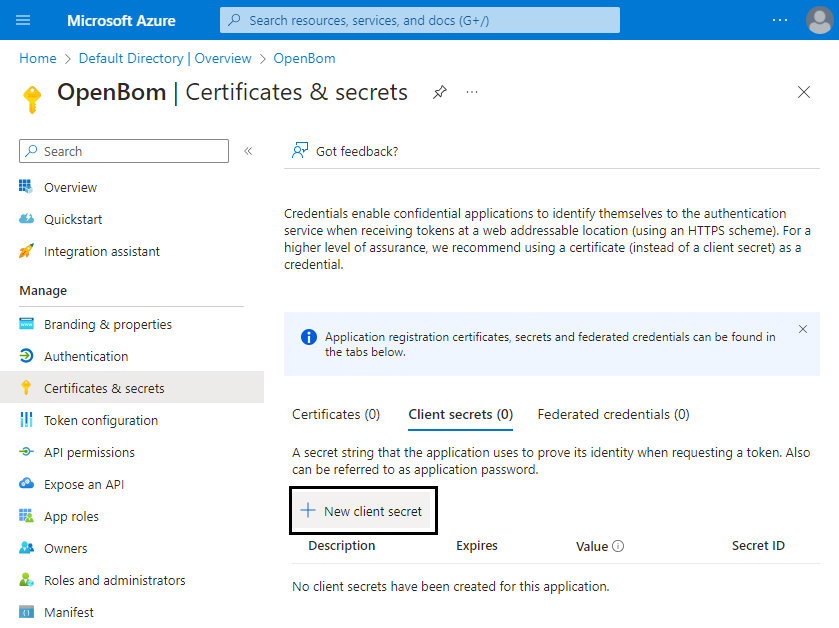Click the Value column header
Image resolution: width=839 pixels, height=628 pixels.
coord(592,546)
